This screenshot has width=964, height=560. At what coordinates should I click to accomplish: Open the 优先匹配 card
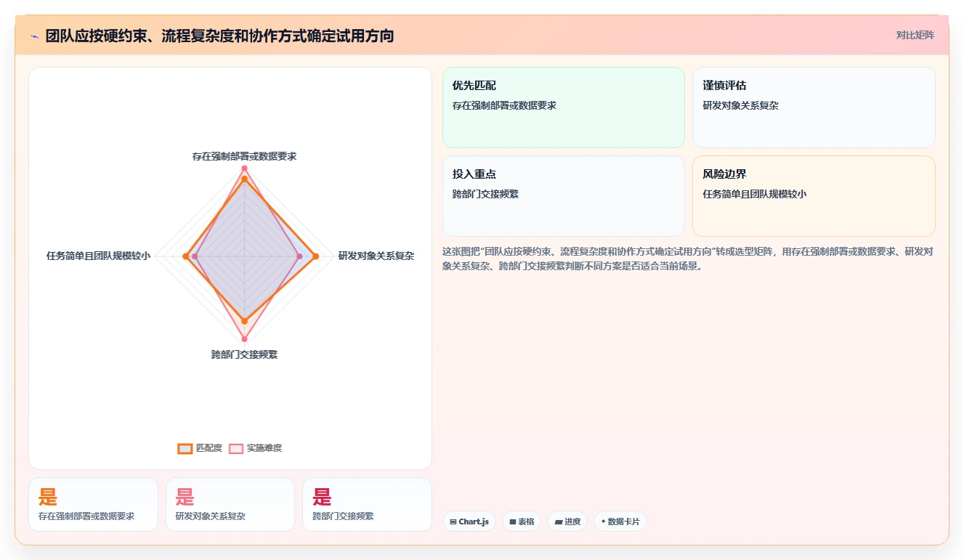click(564, 107)
